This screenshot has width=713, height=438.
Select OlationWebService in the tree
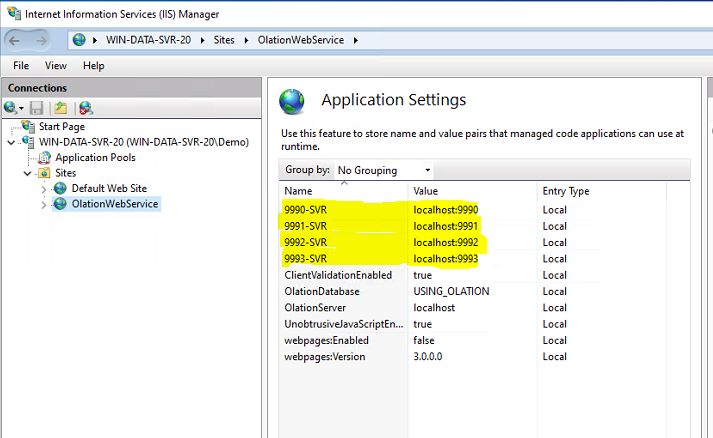coord(115,204)
